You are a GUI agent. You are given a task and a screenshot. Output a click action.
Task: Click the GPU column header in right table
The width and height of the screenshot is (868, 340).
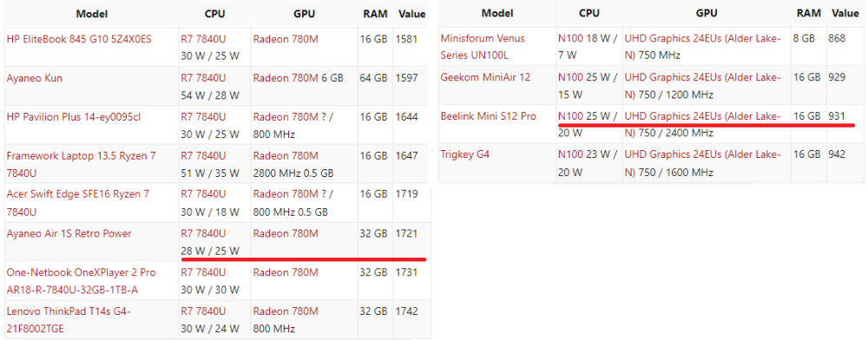[x=707, y=13]
